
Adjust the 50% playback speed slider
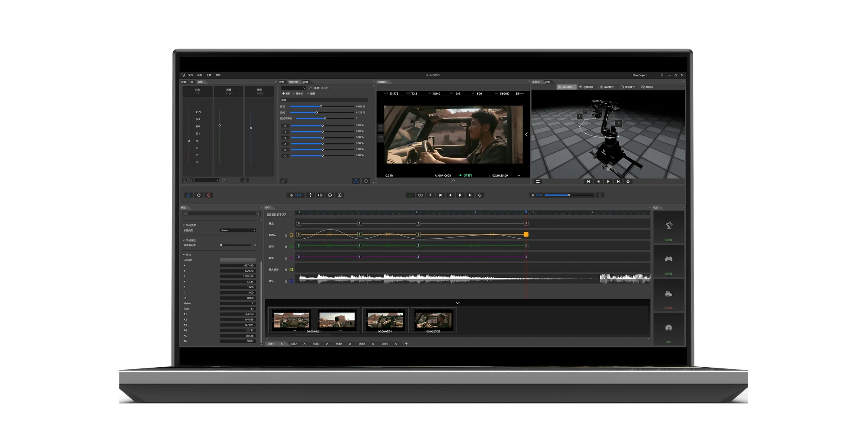click(569, 195)
